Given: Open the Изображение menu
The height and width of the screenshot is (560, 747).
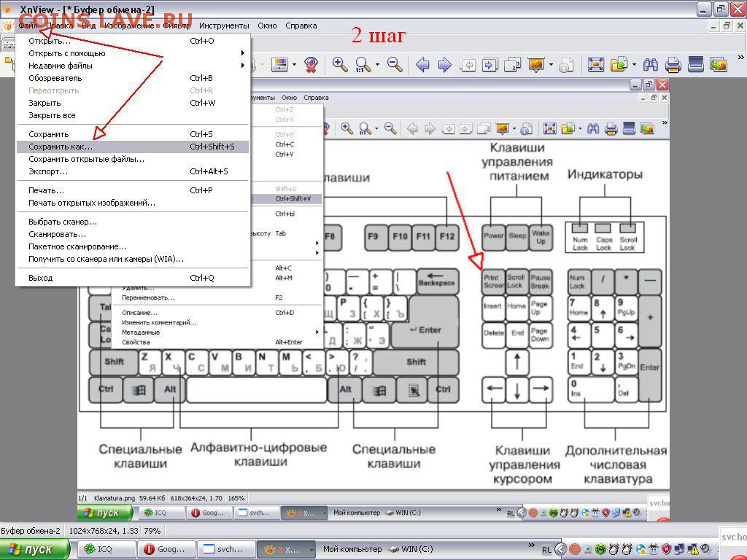Looking at the screenshot, I should (129, 26).
